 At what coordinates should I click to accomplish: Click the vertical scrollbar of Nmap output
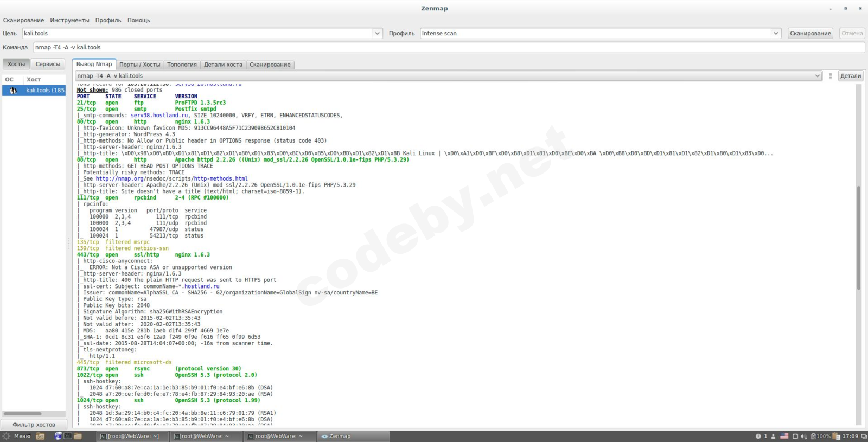pyautogui.click(x=859, y=239)
